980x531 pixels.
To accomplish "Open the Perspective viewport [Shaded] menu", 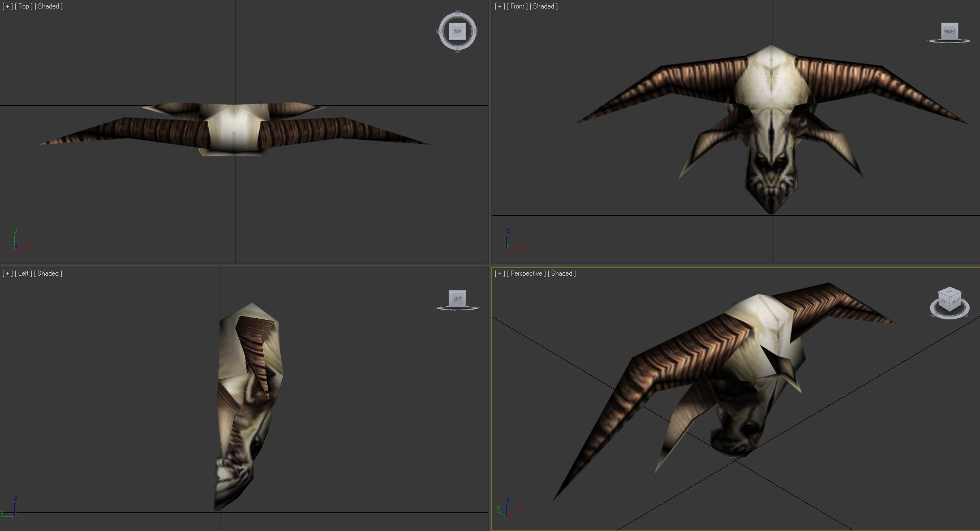I will tap(562, 273).
